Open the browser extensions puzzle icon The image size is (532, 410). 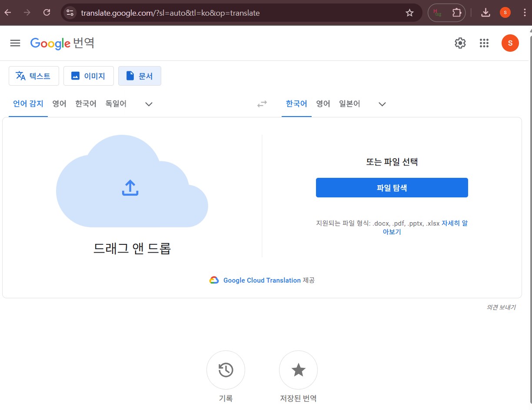457,13
